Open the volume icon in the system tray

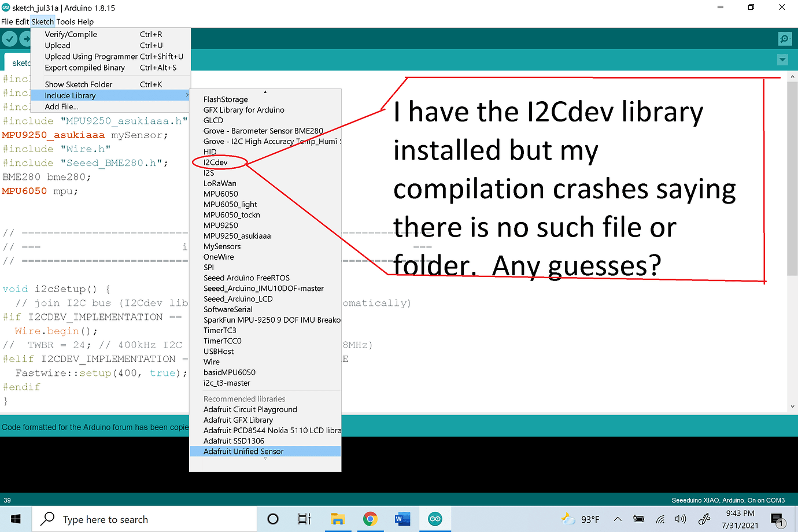(681, 519)
